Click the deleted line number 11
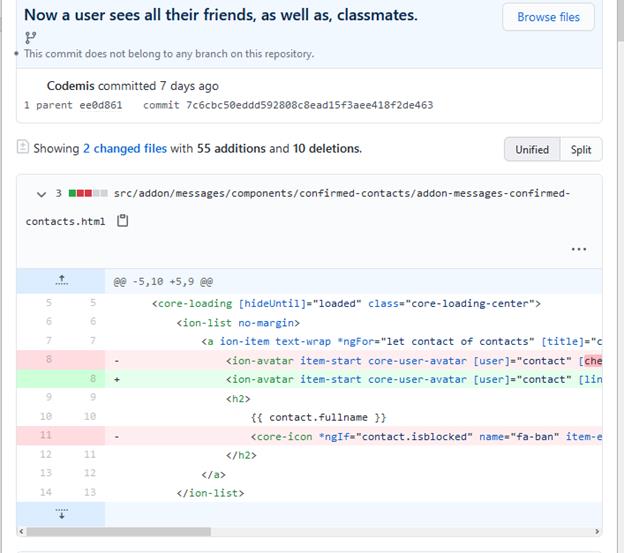This screenshot has height=553, width=624. pos(46,435)
